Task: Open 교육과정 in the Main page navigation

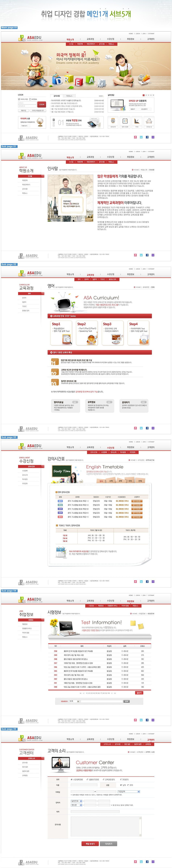Action: (90, 39)
